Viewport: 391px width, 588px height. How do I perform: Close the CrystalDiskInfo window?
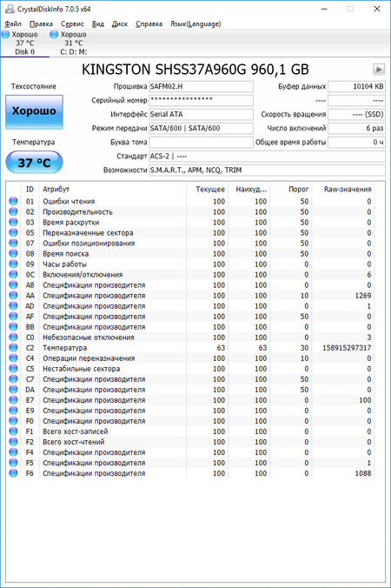point(377,9)
